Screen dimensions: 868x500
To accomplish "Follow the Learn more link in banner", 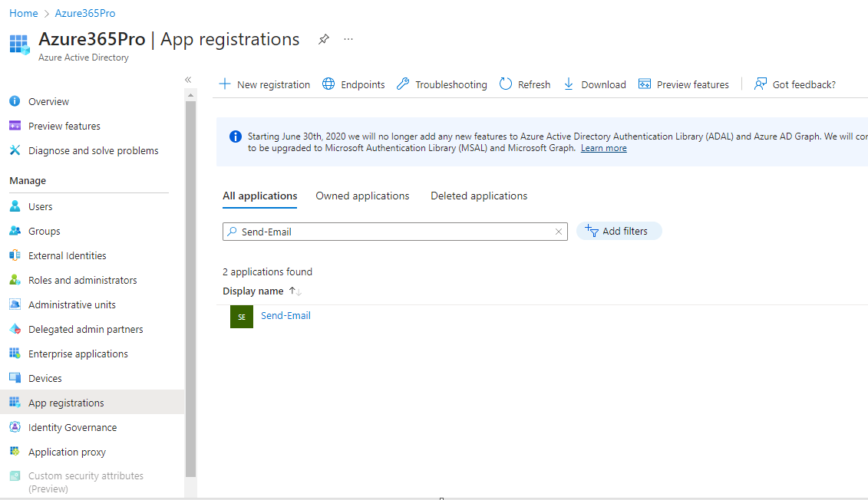I will click(603, 148).
